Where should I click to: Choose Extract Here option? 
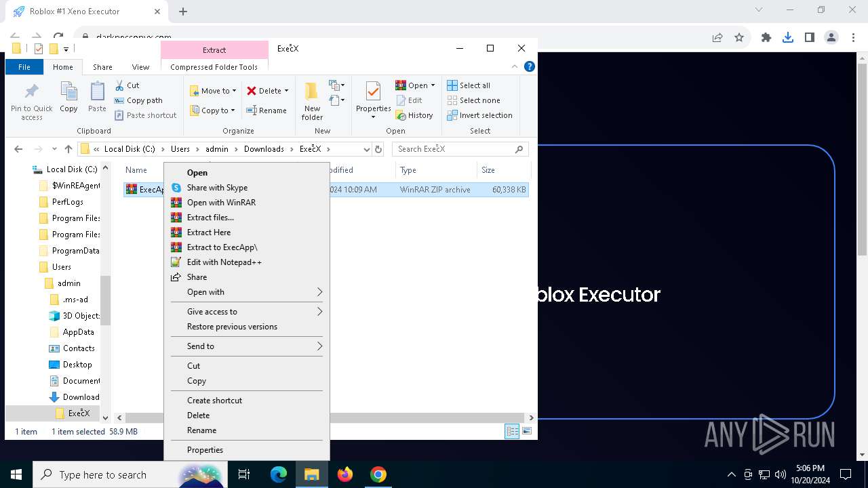[247, 232]
